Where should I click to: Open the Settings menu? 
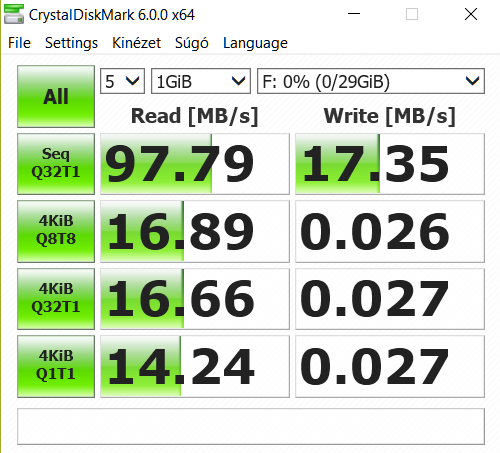coord(71,43)
